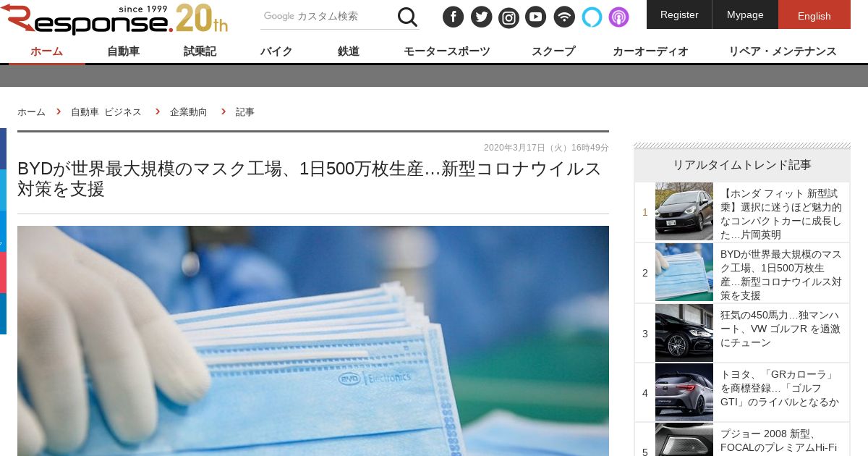Click the BYD mask factory article headline
This screenshot has height=456, width=868.
[310, 179]
